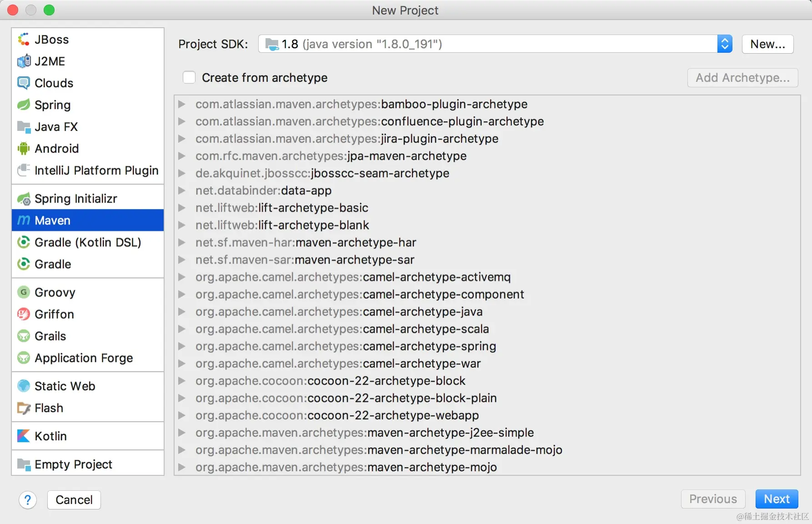The height and width of the screenshot is (524, 812).
Task: Click the IntelliJ Platform Plugin icon
Action: pos(24,170)
